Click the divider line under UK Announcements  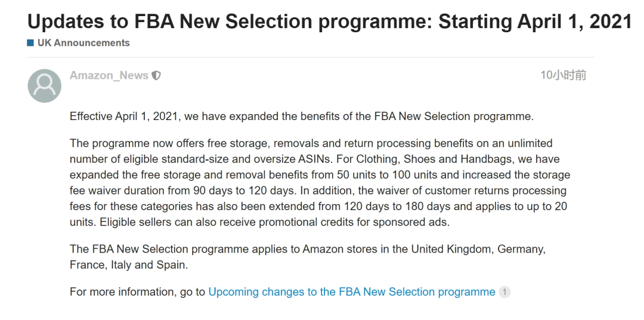pos(311,57)
